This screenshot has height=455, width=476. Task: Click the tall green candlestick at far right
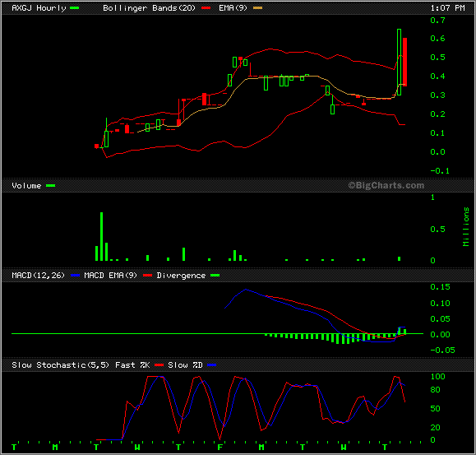[x=400, y=63]
